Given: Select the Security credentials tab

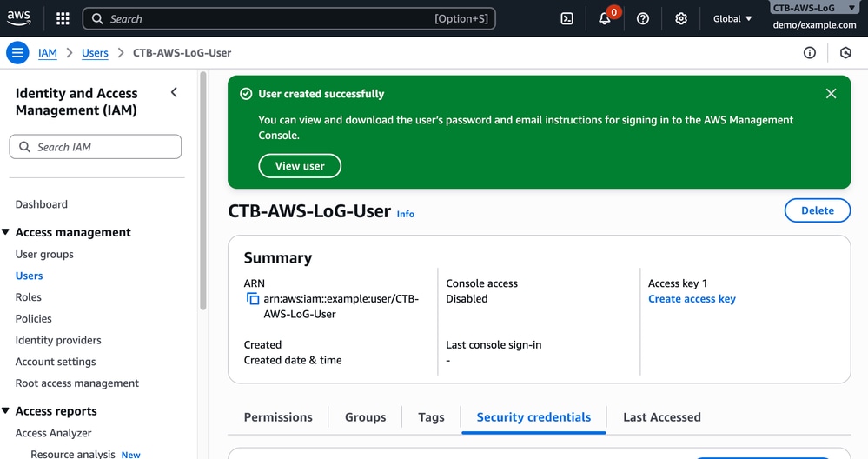Looking at the screenshot, I should (533, 417).
